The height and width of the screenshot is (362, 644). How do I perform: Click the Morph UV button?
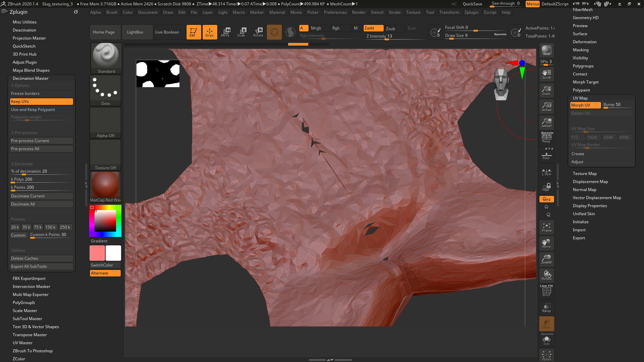(x=585, y=105)
